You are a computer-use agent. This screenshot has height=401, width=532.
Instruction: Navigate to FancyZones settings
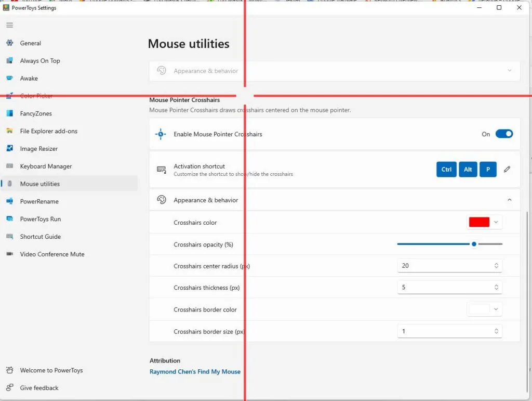click(x=69, y=113)
